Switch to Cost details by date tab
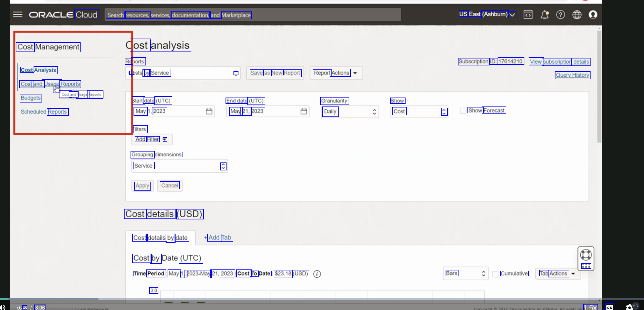 point(160,237)
